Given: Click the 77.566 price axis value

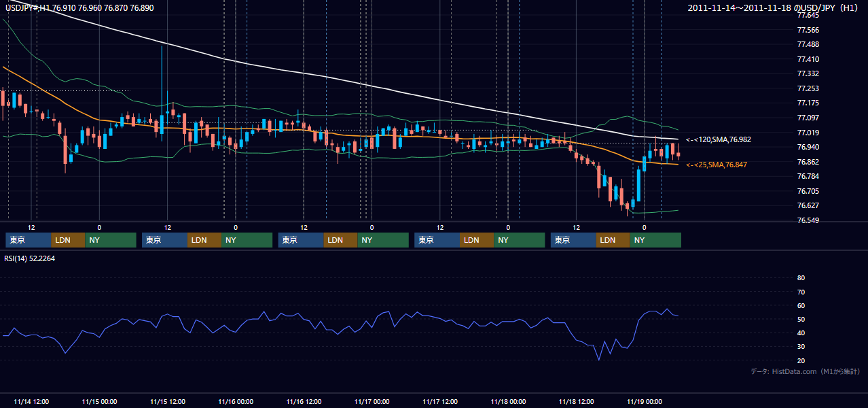Looking at the screenshot, I should (808, 30).
